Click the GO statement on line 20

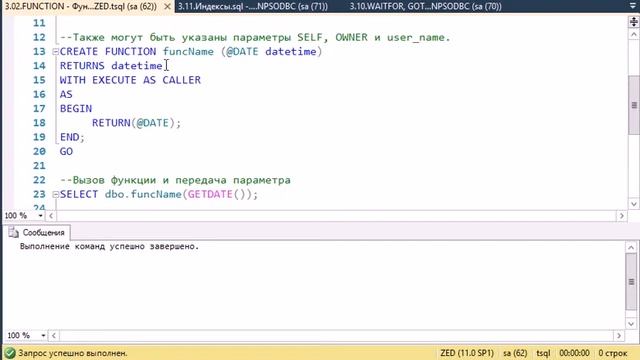[66, 152]
